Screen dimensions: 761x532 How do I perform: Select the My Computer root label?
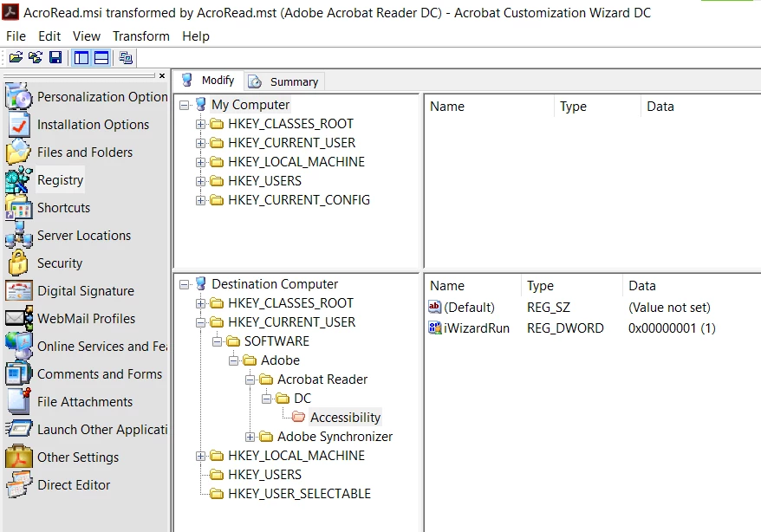250,105
